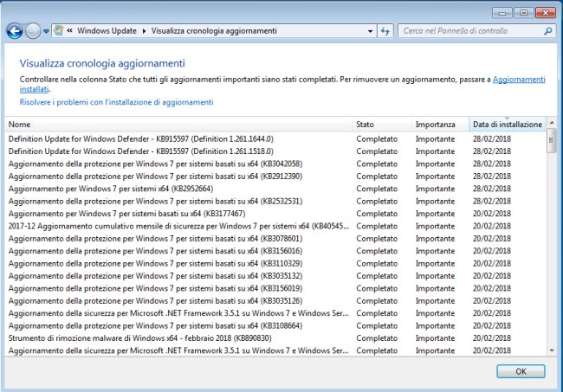Select the KB2912390 update row
Viewport: 563px width, 392px height.
pyautogui.click(x=275, y=176)
